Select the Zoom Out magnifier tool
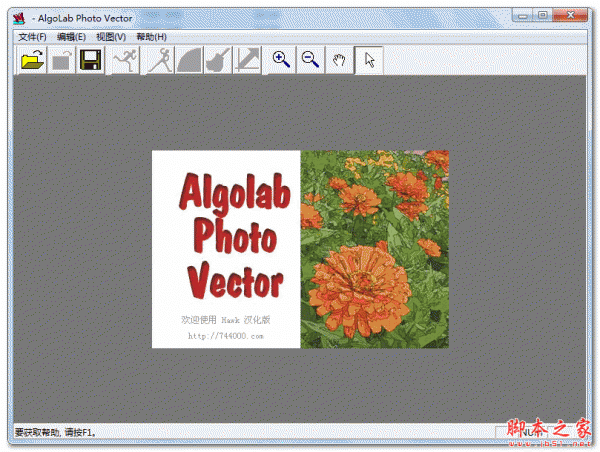600x452 pixels. pos(311,60)
